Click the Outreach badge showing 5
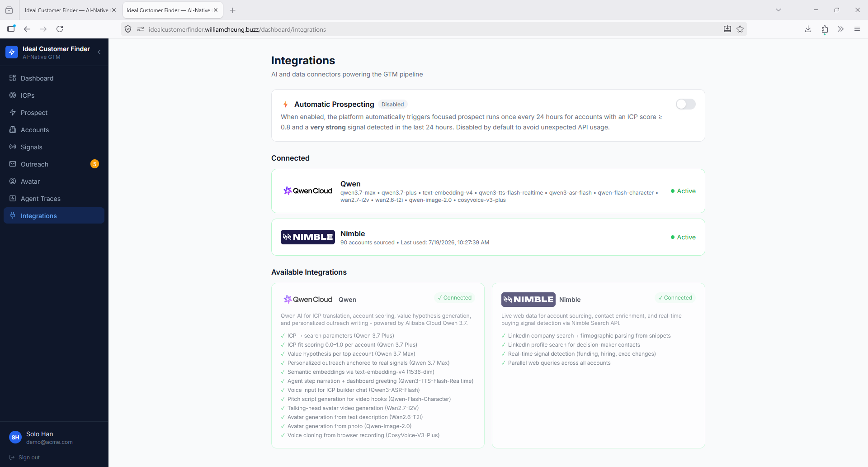Screen dimensions: 868x467 pyautogui.click(x=94, y=164)
